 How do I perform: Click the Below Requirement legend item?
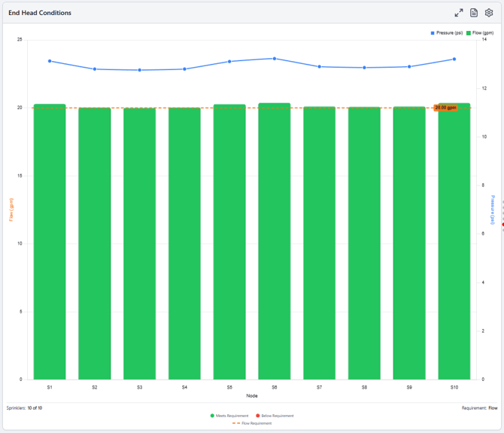tap(275, 416)
